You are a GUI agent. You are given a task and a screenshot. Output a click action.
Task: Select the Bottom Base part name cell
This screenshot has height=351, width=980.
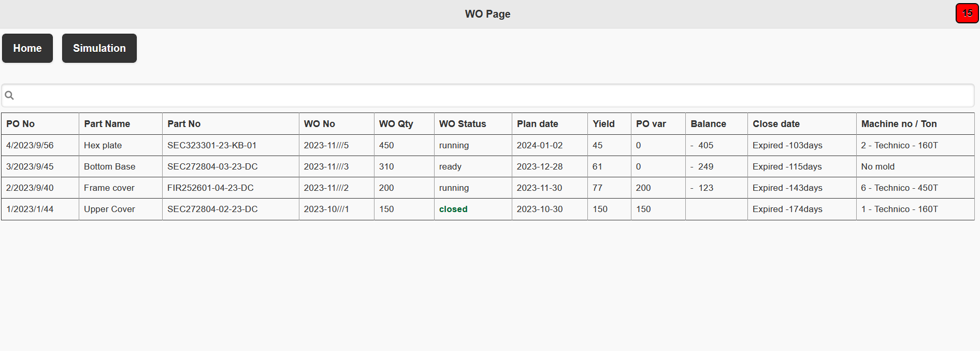pos(110,166)
